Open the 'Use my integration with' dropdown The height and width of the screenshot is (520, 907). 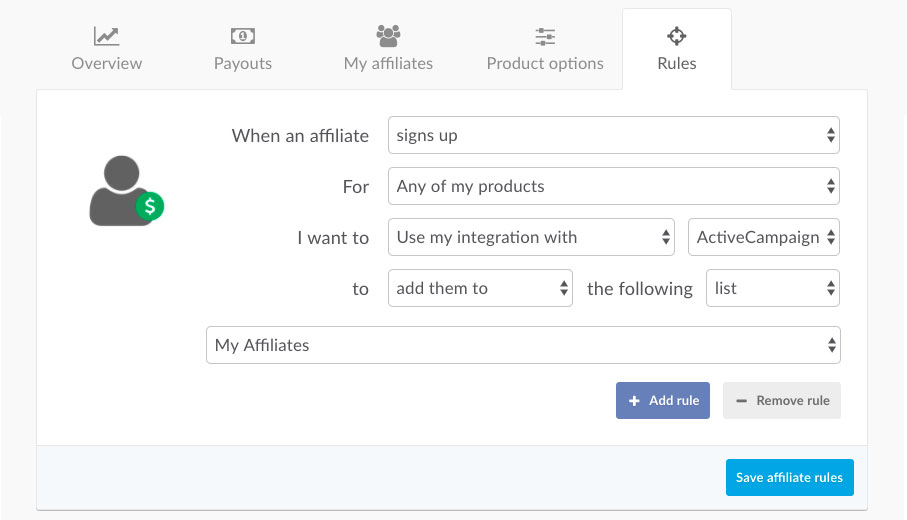tap(531, 237)
